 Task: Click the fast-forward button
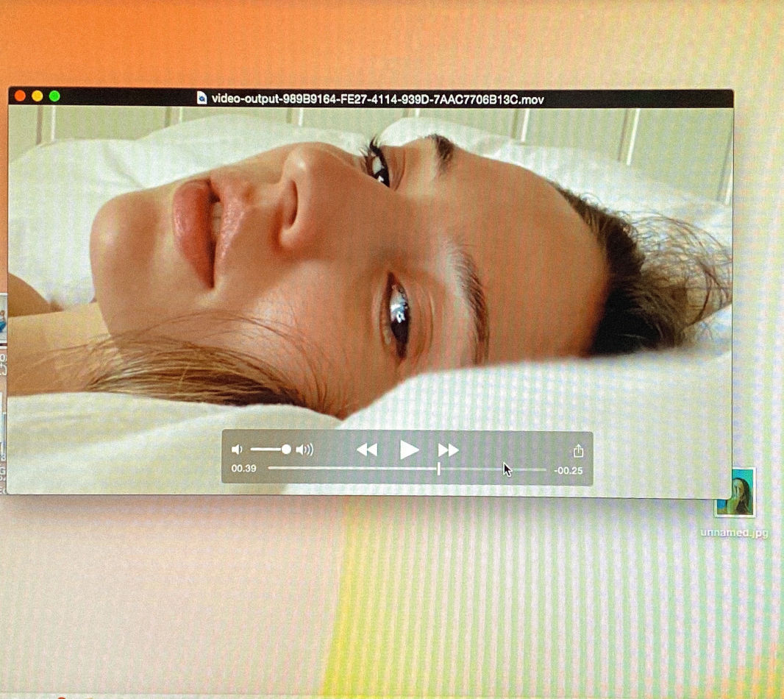[x=448, y=450]
